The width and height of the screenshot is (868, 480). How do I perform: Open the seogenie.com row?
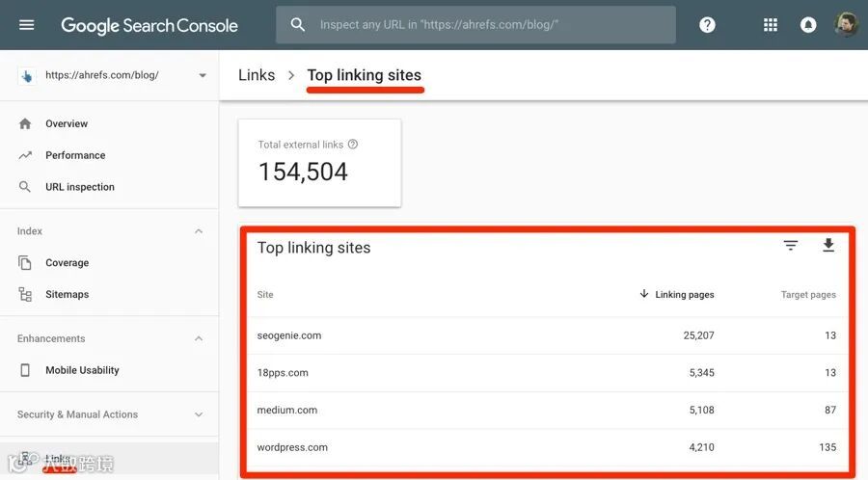coord(547,335)
